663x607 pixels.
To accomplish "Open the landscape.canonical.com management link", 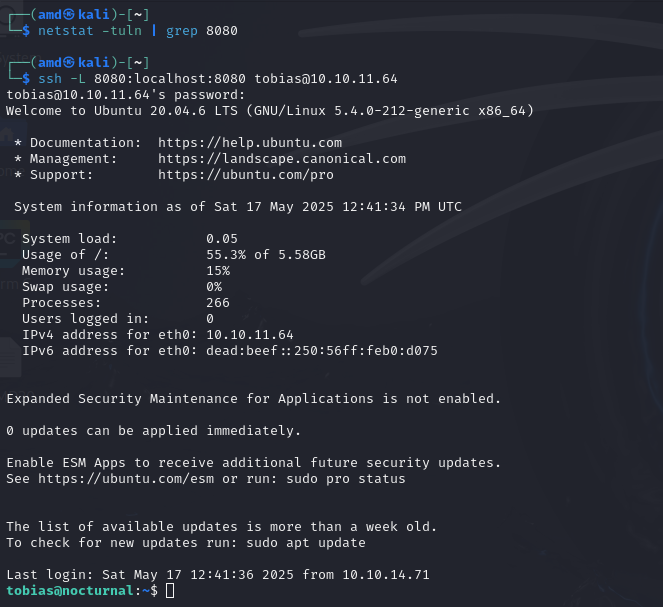I will click(281, 159).
